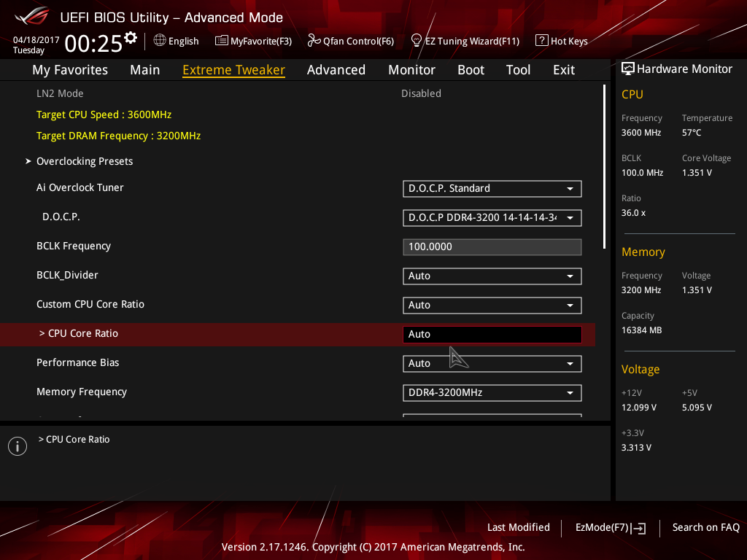The width and height of the screenshot is (747, 560).
Task: Open Qfan Control fan icon
Action: 314,41
